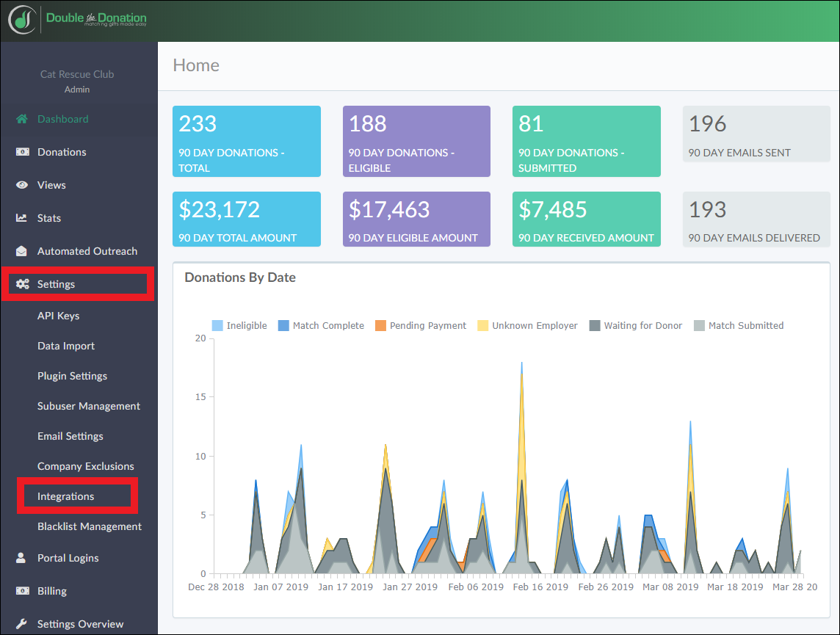The image size is (840, 635).
Task: Toggle Waiting for Donor legend swatch
Action: 595,325
